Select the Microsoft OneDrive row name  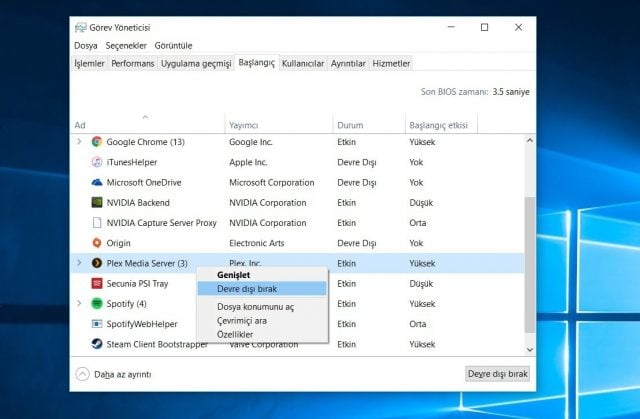pos(144,182)
